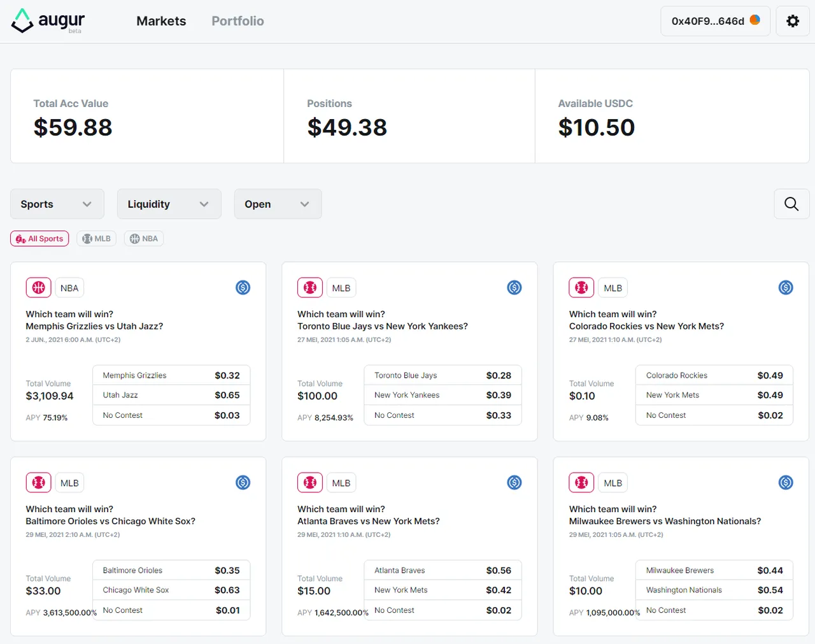Choose Atlanta Braves outcome at $0.56
The width and height of the screenshot is (815, 644).
tap(443, 570)
